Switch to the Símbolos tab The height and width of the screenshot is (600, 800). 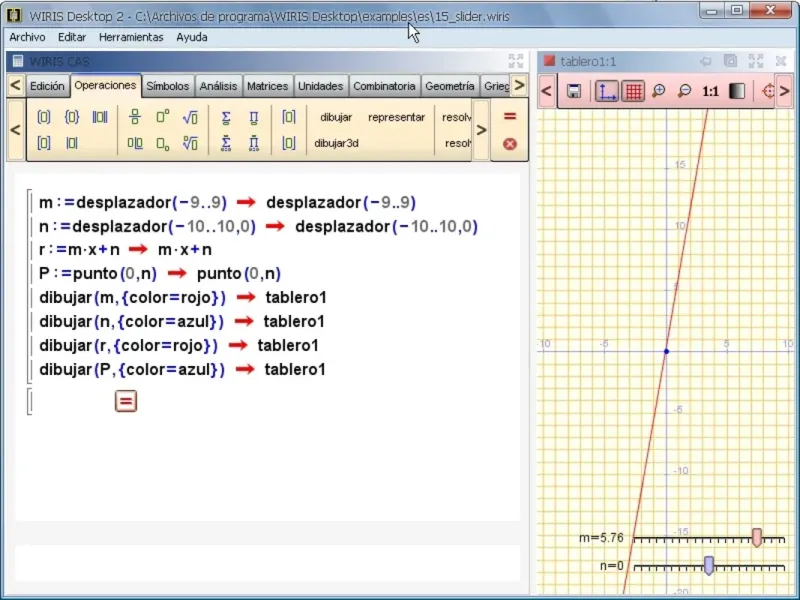pyautogui.click(x=167, y=86)
